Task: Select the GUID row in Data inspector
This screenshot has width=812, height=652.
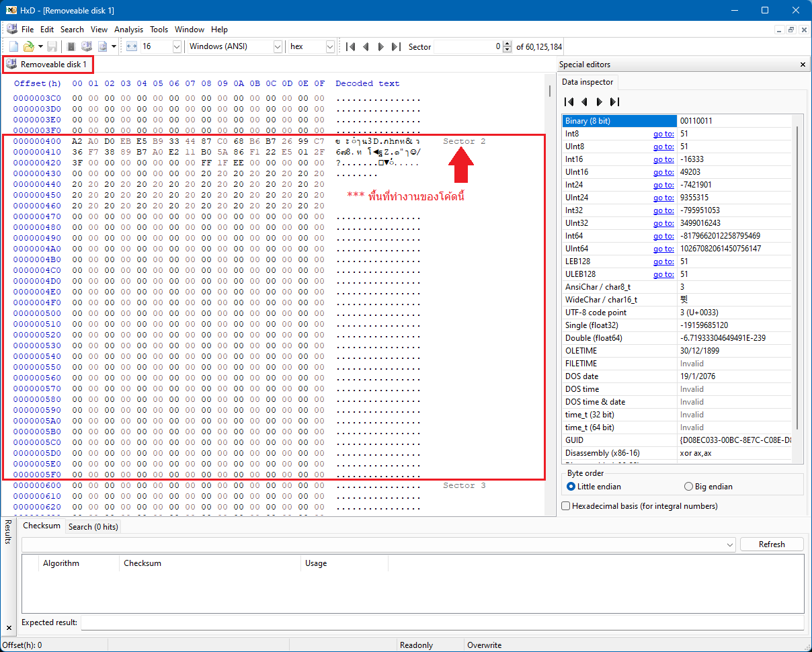Action: (x=676, y=440)
